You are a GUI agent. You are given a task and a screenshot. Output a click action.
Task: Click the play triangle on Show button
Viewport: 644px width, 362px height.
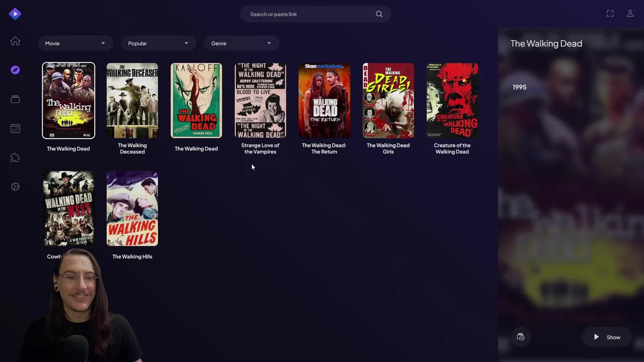pyautogui.click(x=596, y=337)
